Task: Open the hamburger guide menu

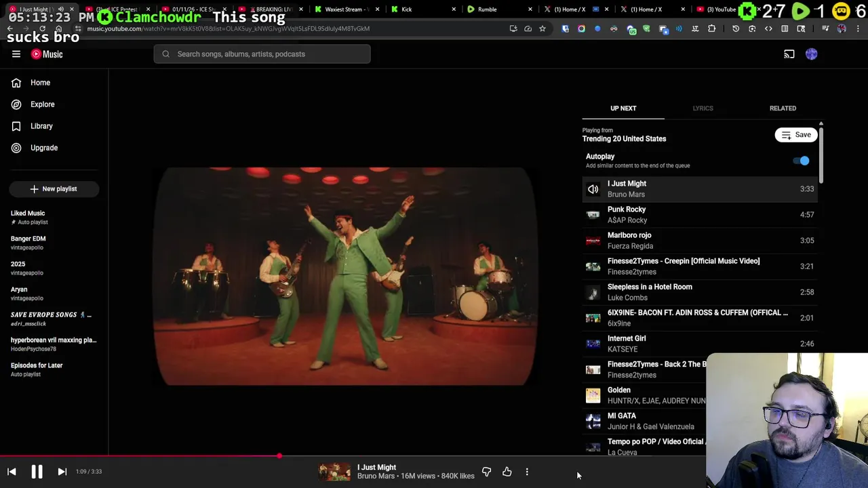Action: click(x=16, y=54)
